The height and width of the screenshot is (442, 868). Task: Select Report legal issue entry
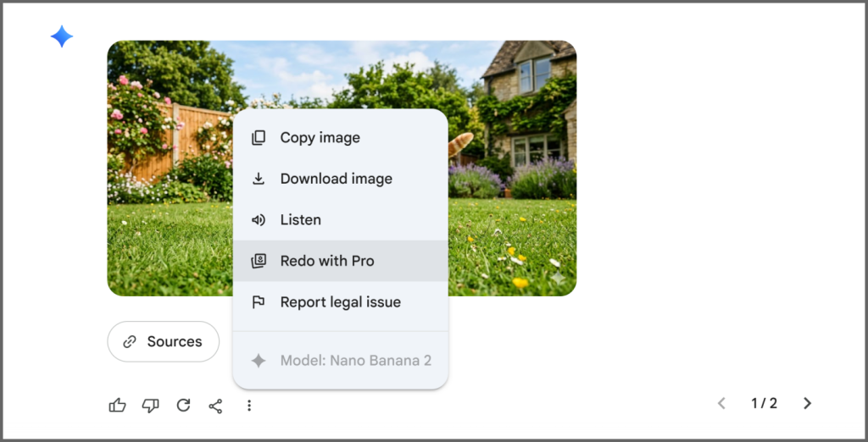(x=341, y=302)
